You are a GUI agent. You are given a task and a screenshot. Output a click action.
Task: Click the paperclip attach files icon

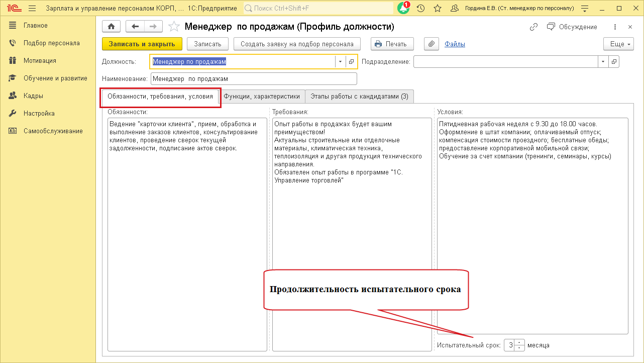431,44
